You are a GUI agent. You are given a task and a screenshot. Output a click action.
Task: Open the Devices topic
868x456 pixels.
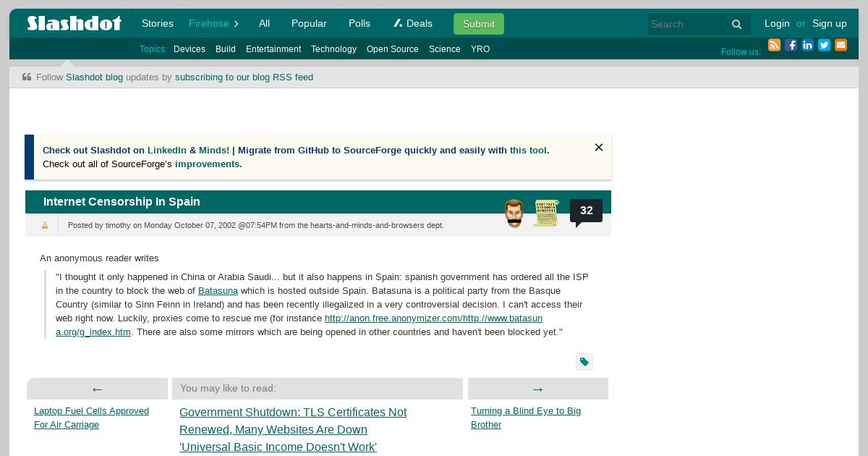coord(190,49)
